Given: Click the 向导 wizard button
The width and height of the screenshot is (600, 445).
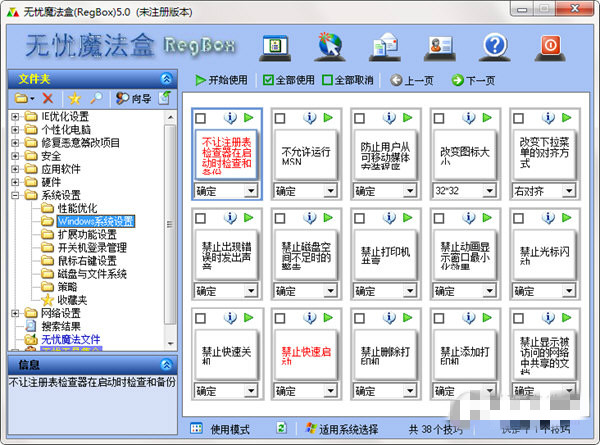Looking at the screenshot, I should (x=134, y=98).
